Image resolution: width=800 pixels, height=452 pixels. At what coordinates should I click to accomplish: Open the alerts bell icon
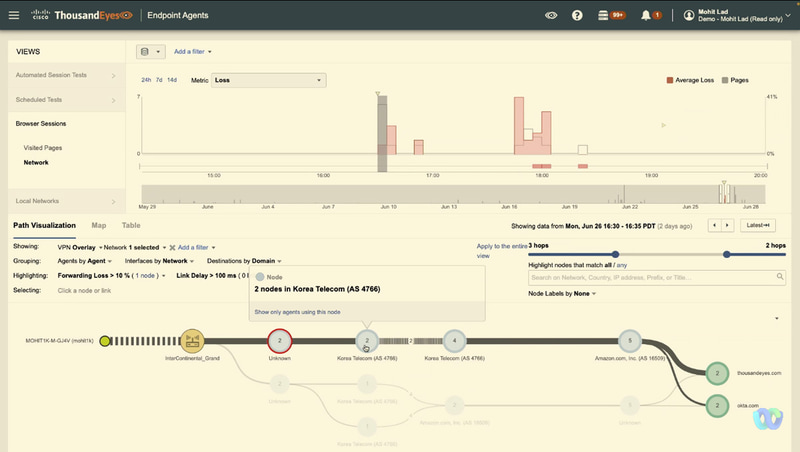(x=651, y=15)
